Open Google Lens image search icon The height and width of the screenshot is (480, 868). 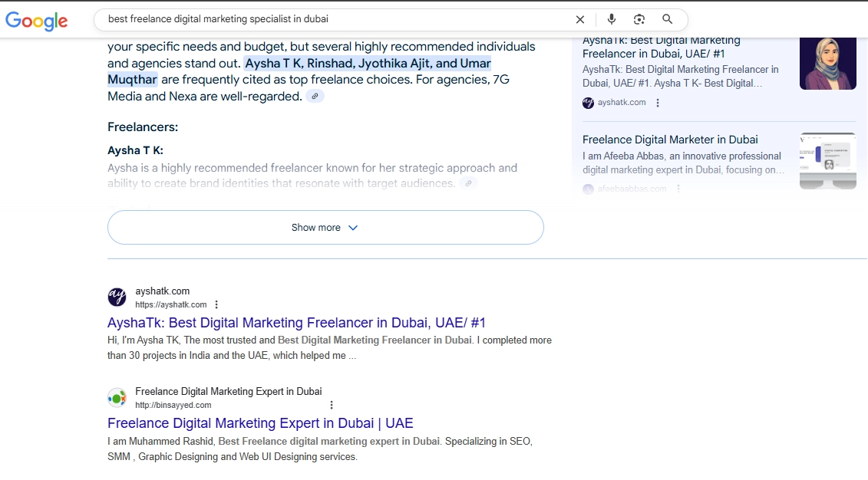(x=639, y=19)
